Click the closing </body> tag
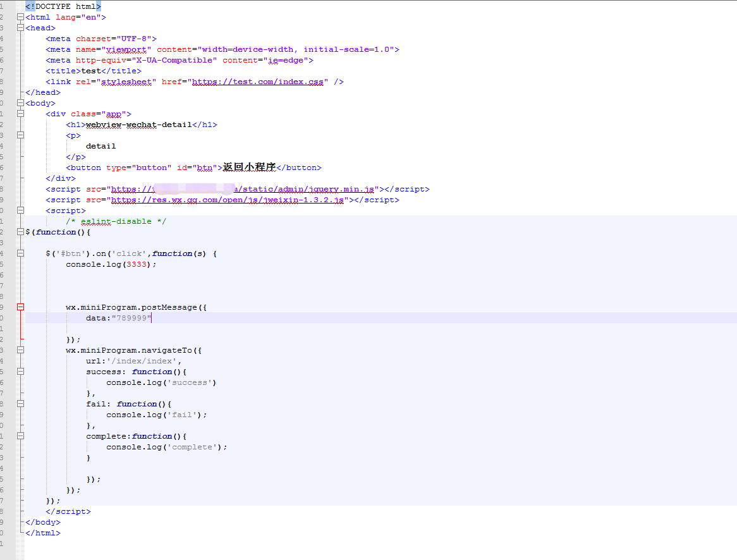Screen dimensions: 737x560 pos(43,522)
